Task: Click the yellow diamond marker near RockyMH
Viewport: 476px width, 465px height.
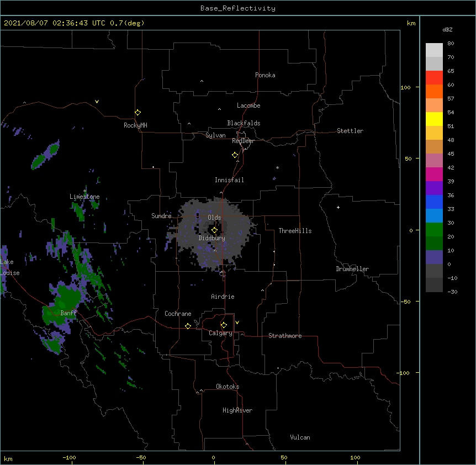Action: coord(138,113)
